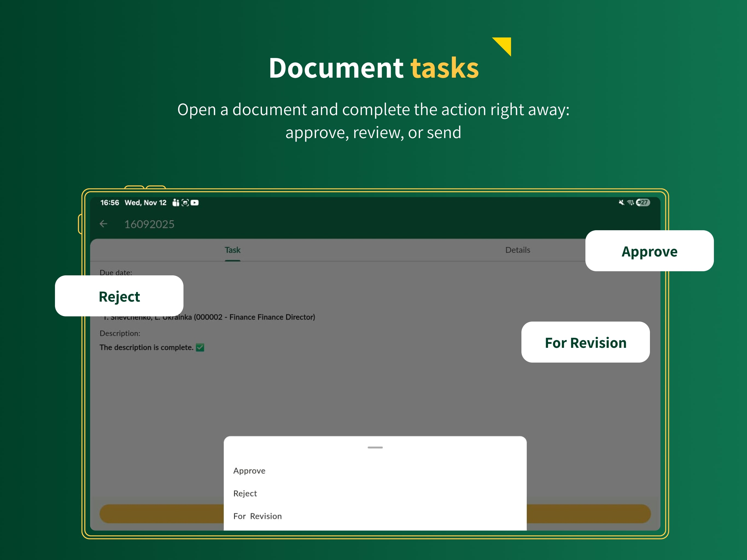Screen dimensions: 747x560
Task: Click the 'Due date:' label
Action: click(116, 272)
